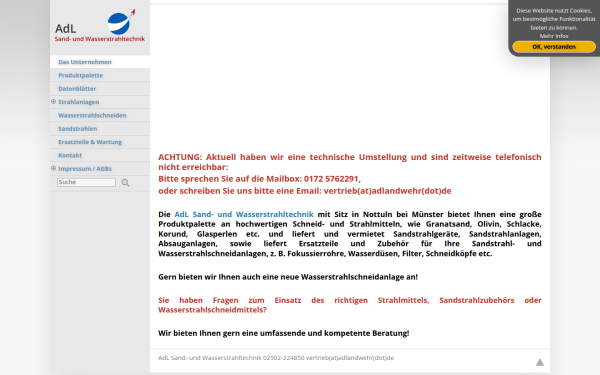This screenshot has height=375, width=600.
Task: Open the Mehr Infos cookie link
Action: click(554, 36)
